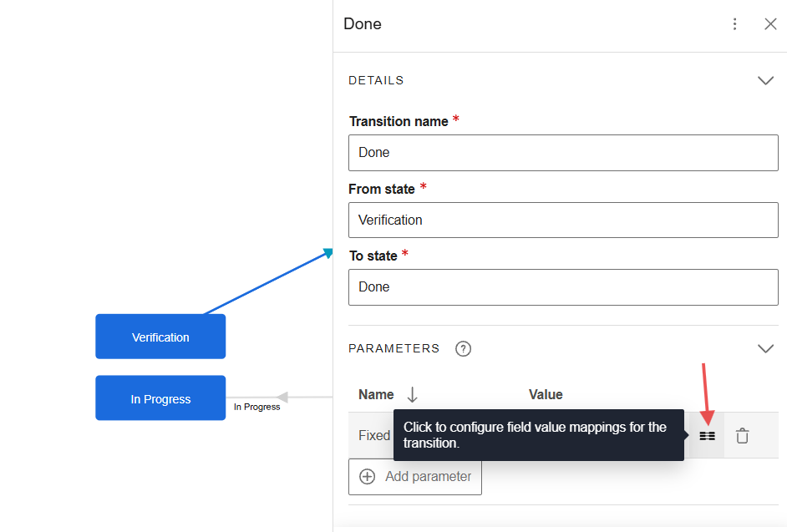Click the In Progress transition label

pyautogui.click(x=257, y=407)
